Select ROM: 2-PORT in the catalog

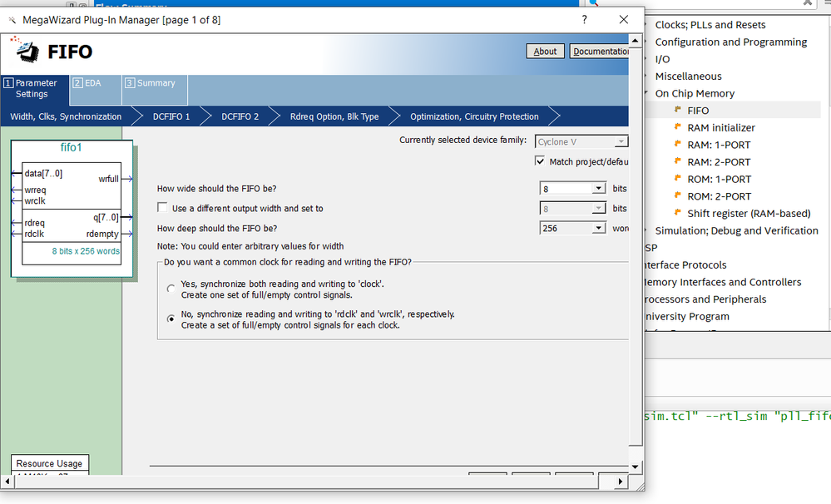click(720, 196)
